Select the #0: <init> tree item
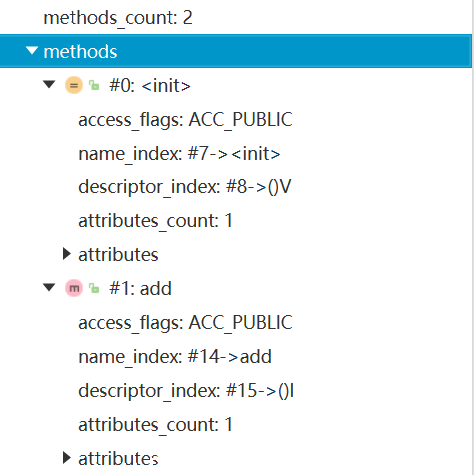The image size is (474, 475). 150,86
